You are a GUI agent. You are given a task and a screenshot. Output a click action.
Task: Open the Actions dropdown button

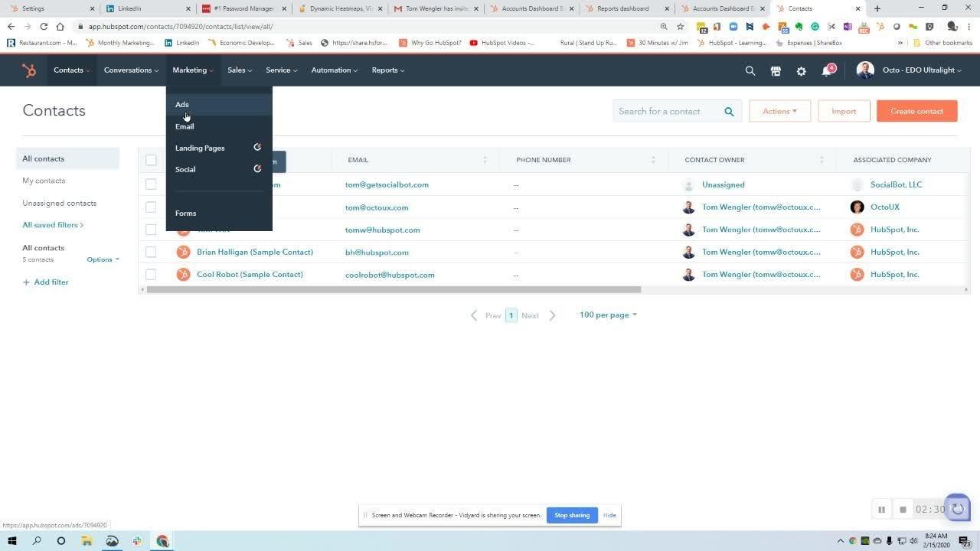pos(779,111)
